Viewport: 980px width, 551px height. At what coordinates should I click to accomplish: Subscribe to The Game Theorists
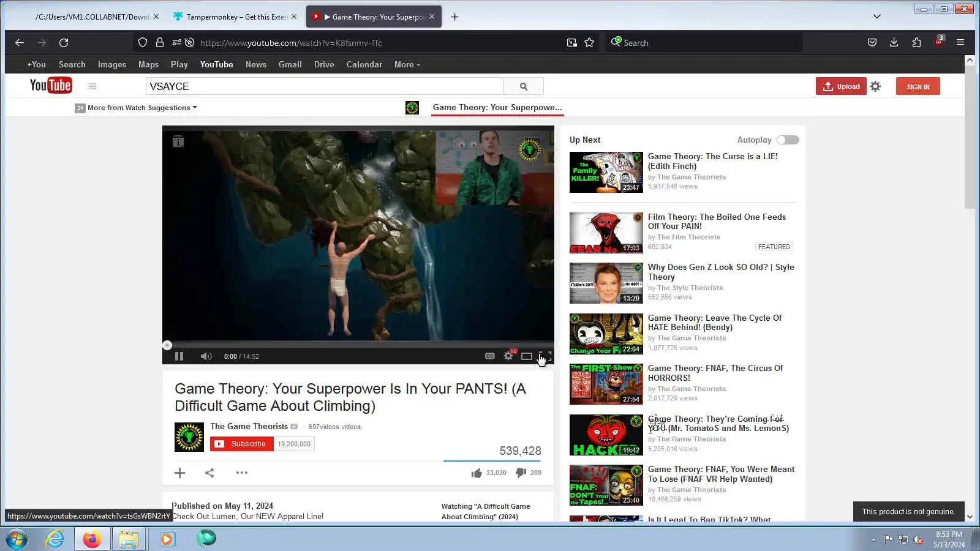pos(242,444)
